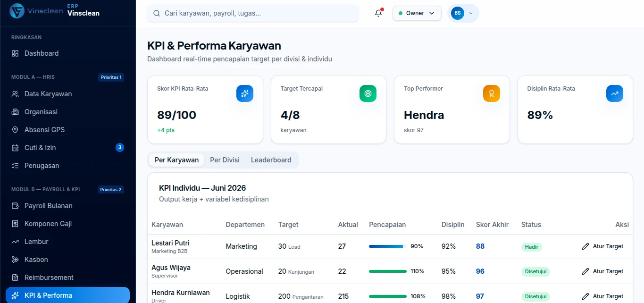644x303 pixels.
Task: Click the Skor KPI Rata-Rata card icon
Action: pos(245,93)
